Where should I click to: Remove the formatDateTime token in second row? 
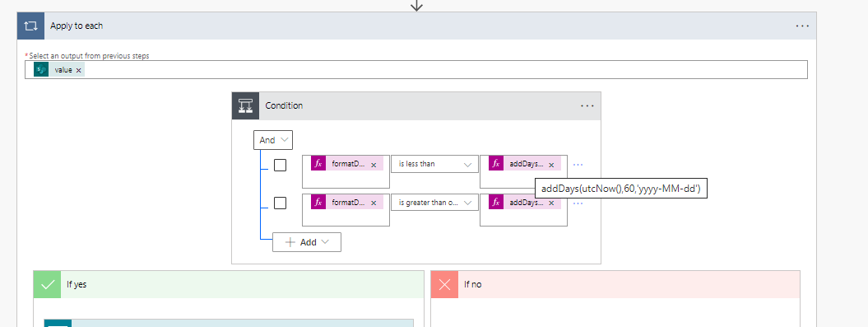(374, 203)
